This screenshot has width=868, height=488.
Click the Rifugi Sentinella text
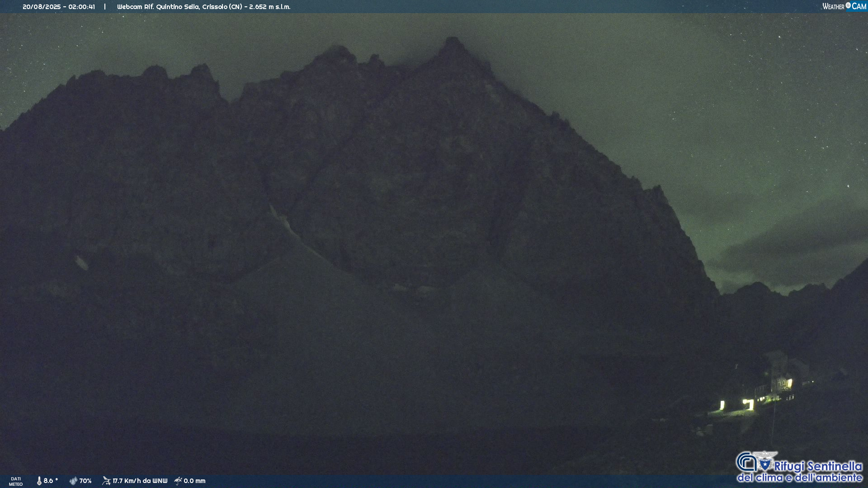tap(818, 466)
